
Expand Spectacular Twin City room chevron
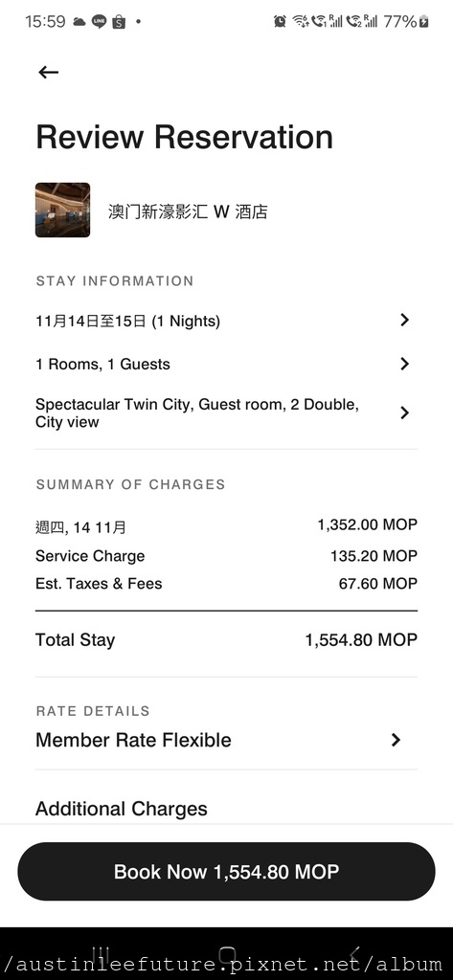tap(405, 412)
